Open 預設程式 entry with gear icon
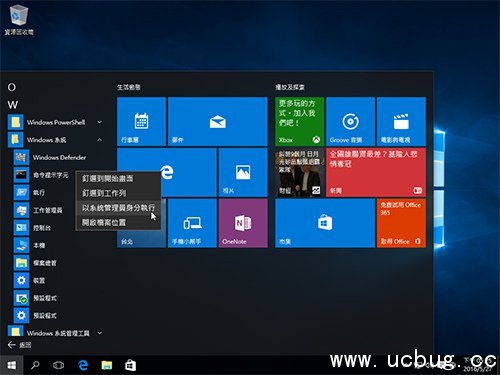Image resolution: width=500 pixels, height=375 pixels. tap(35, 315)
